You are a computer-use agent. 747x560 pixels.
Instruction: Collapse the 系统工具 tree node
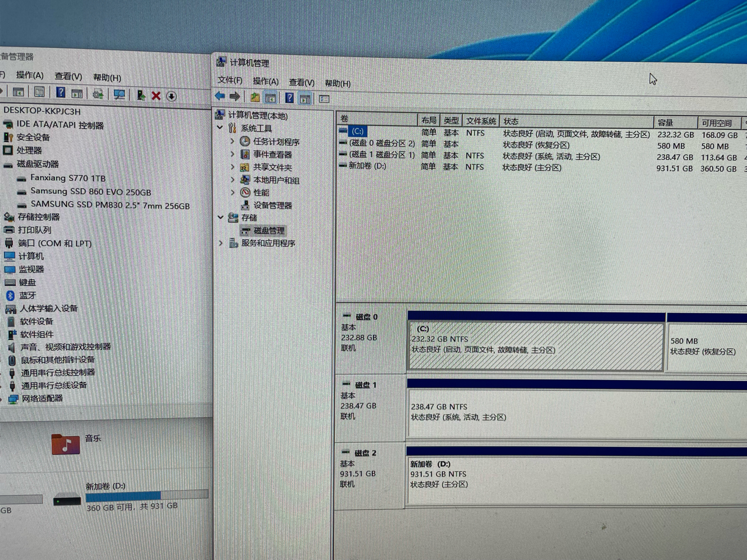[220, 128]
